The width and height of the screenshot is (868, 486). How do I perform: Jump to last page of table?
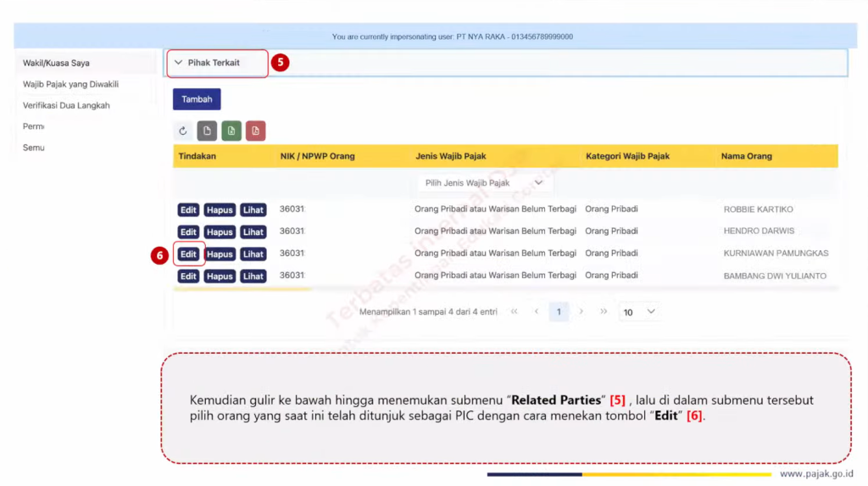(x=604, y=312)
